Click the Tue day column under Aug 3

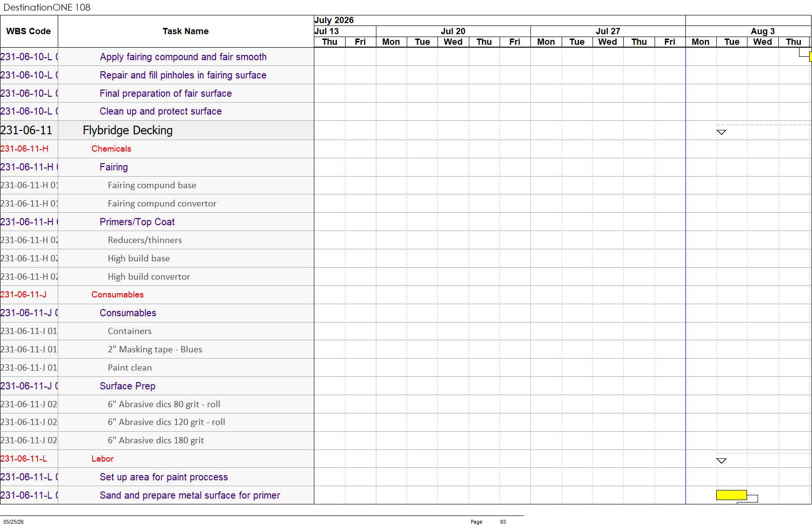(732, 42)
